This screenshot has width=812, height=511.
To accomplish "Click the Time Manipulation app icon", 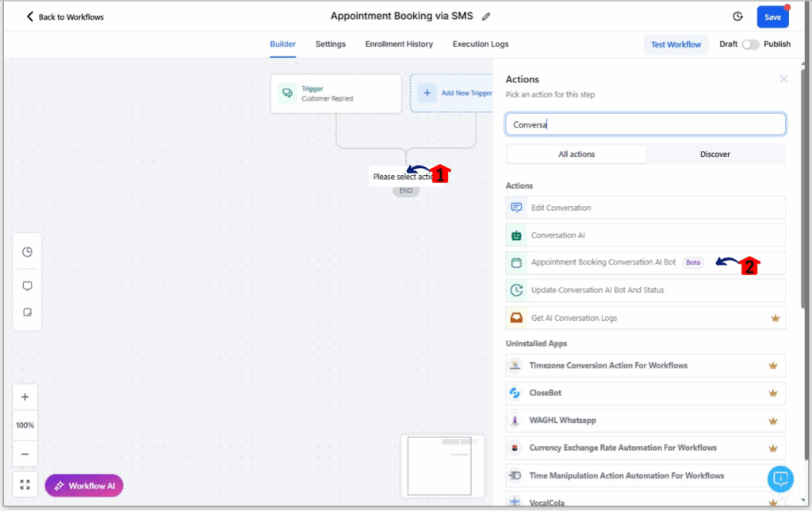I will point(515,475).
